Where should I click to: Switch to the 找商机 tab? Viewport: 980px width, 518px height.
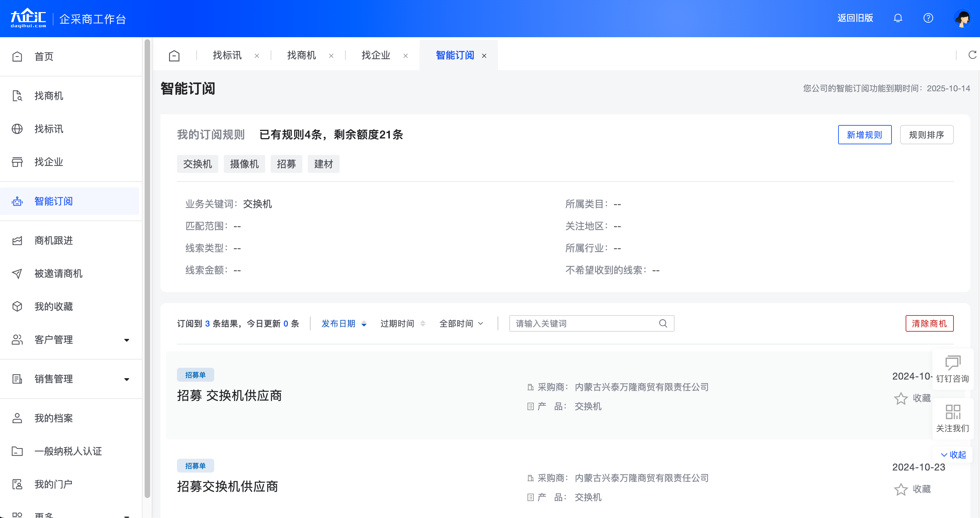301,55
